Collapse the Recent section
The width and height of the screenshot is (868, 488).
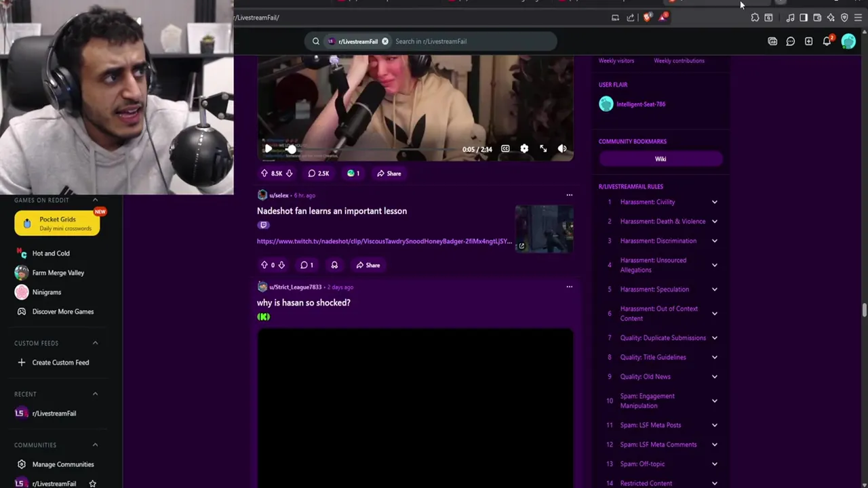tap(95, 394)
